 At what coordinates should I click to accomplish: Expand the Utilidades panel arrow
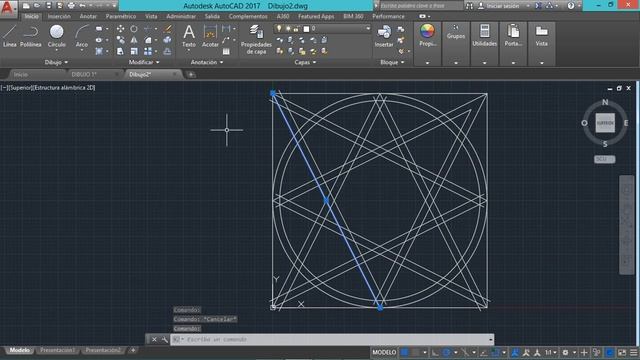pos(484,63)
